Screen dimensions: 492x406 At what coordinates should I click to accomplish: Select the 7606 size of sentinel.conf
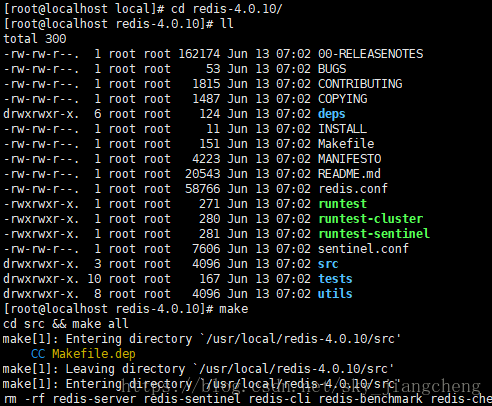206,249
